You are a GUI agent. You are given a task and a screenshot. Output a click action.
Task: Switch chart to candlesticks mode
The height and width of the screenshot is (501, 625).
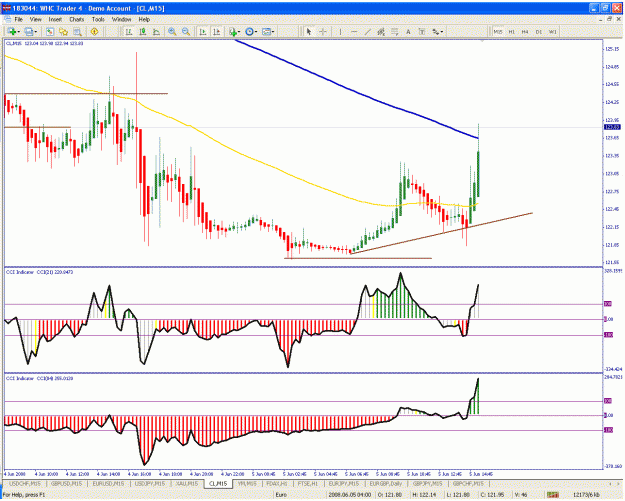(142, 31)
